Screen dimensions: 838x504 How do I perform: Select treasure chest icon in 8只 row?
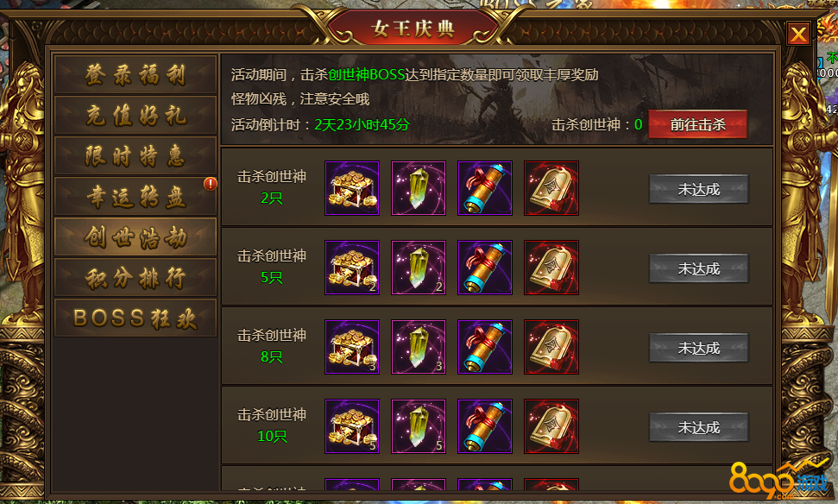click(x=352, y=347)
